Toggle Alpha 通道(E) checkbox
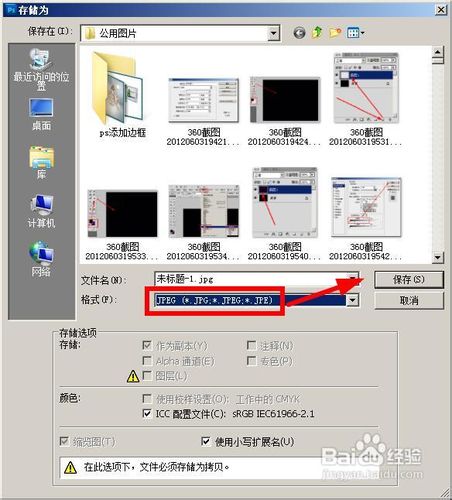 147,361
